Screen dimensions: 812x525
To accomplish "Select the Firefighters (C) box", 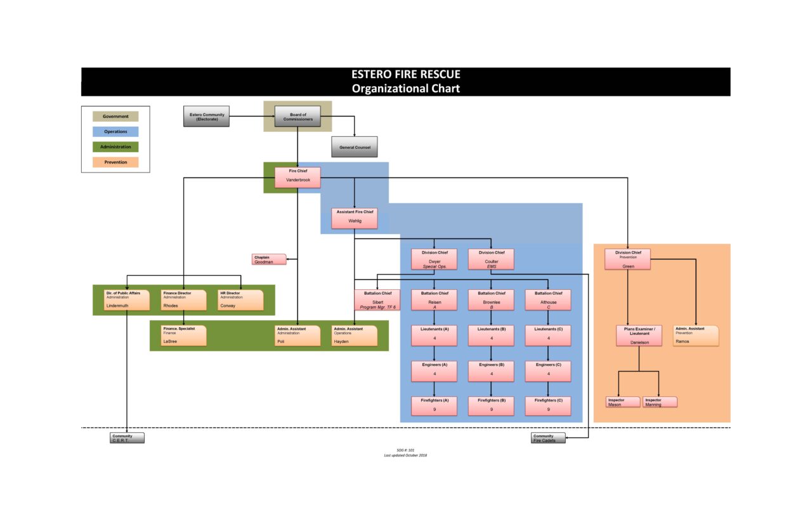I will [x=547, y=406].
